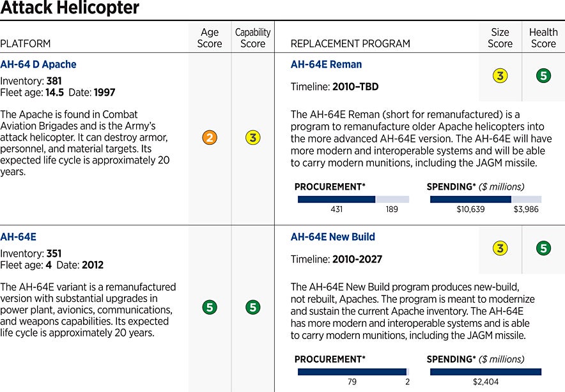Select AH-64E Reman's green Health Score circle

[x=543, y=76]
